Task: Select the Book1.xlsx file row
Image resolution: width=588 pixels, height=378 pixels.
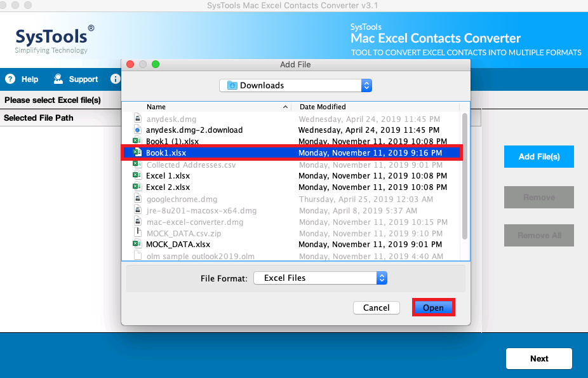Action: point(292,152)
